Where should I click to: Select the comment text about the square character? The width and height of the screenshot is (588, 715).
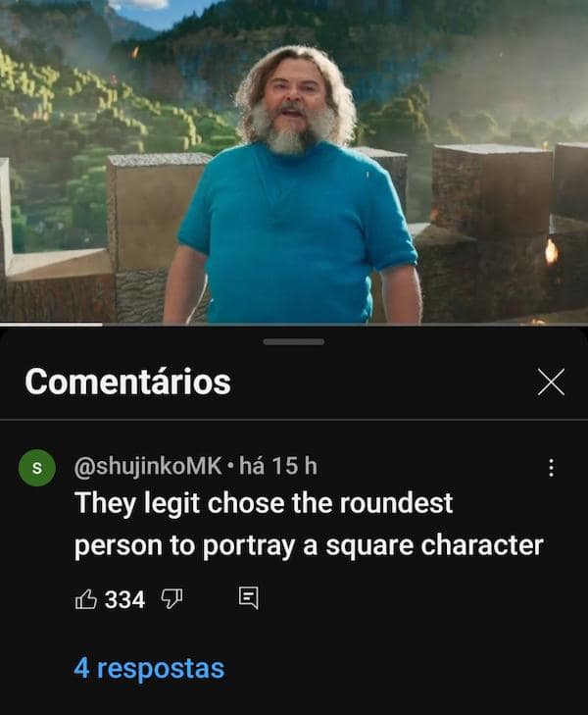point(309,525)
